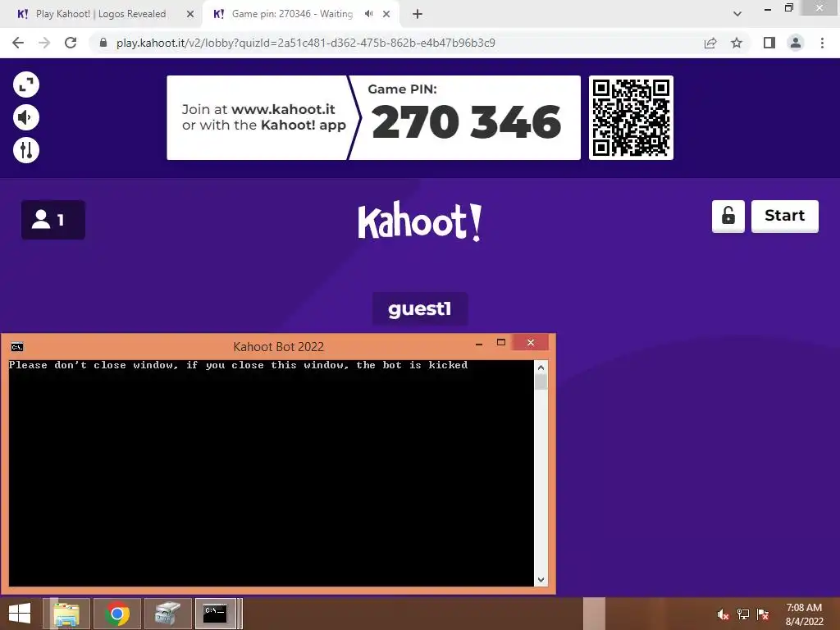
Task: Open the archive tool taskbar icon
Action: [x=167, y=614]
